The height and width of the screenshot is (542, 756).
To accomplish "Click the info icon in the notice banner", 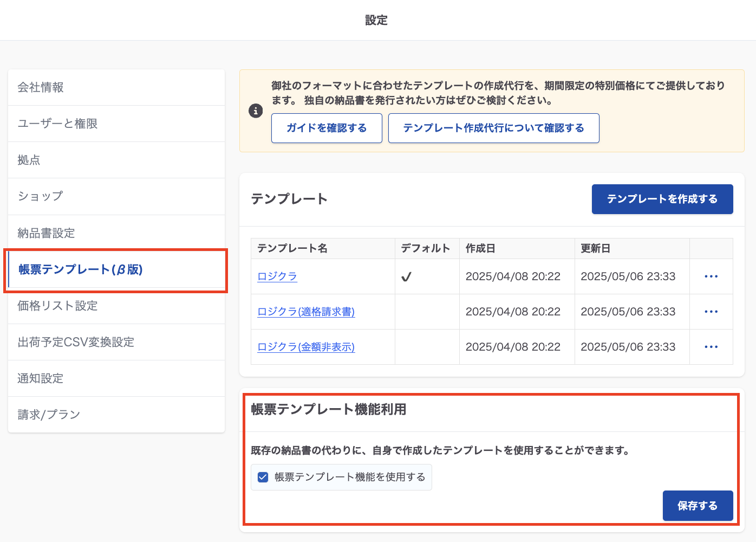I will 256,111.
